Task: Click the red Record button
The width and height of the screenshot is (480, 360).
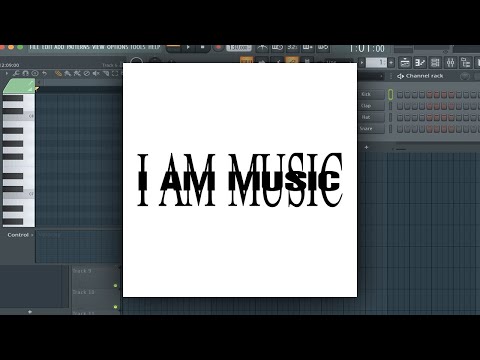Action: (218, 48)
